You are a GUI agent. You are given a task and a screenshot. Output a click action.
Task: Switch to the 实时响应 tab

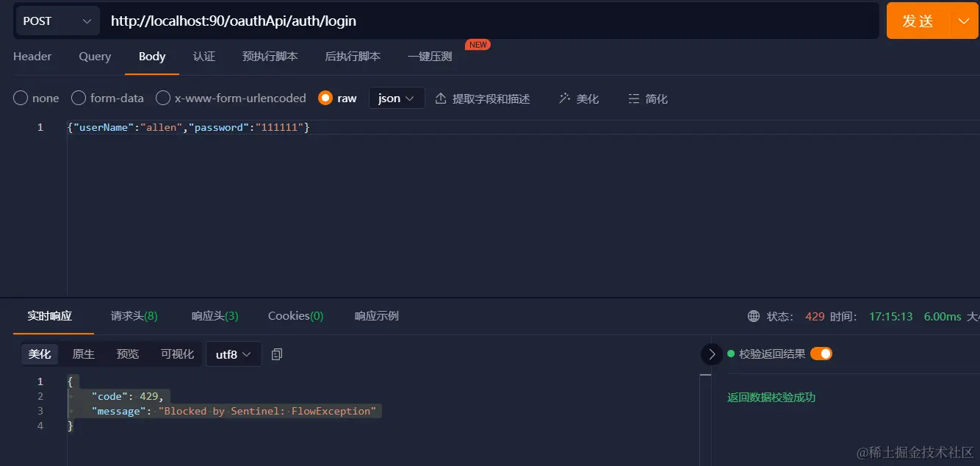coord(50,316)
